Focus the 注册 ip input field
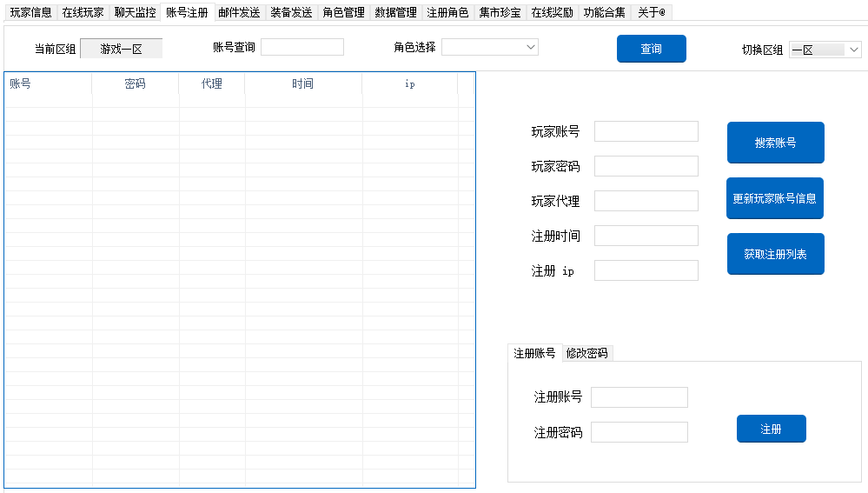 click(646, 271)
